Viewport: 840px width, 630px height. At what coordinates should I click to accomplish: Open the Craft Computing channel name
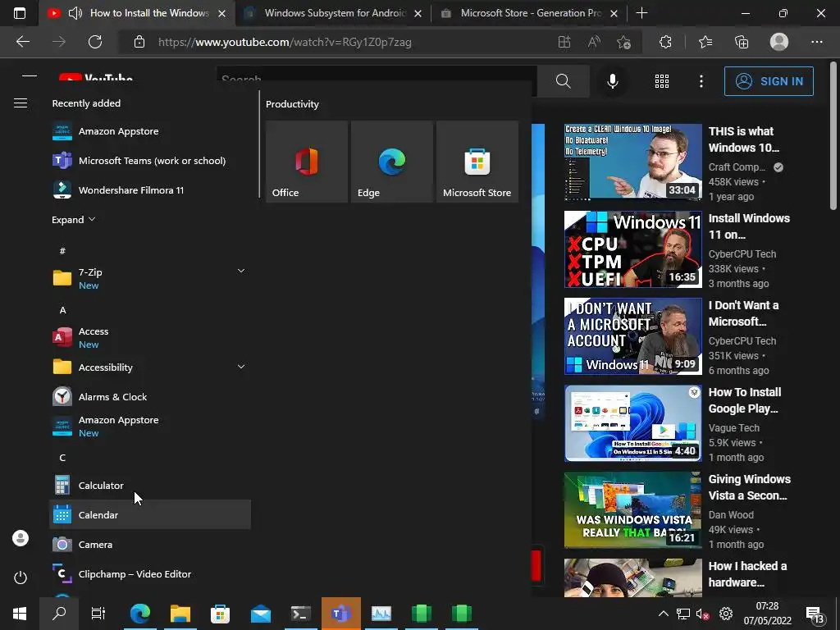coord(737,167)
